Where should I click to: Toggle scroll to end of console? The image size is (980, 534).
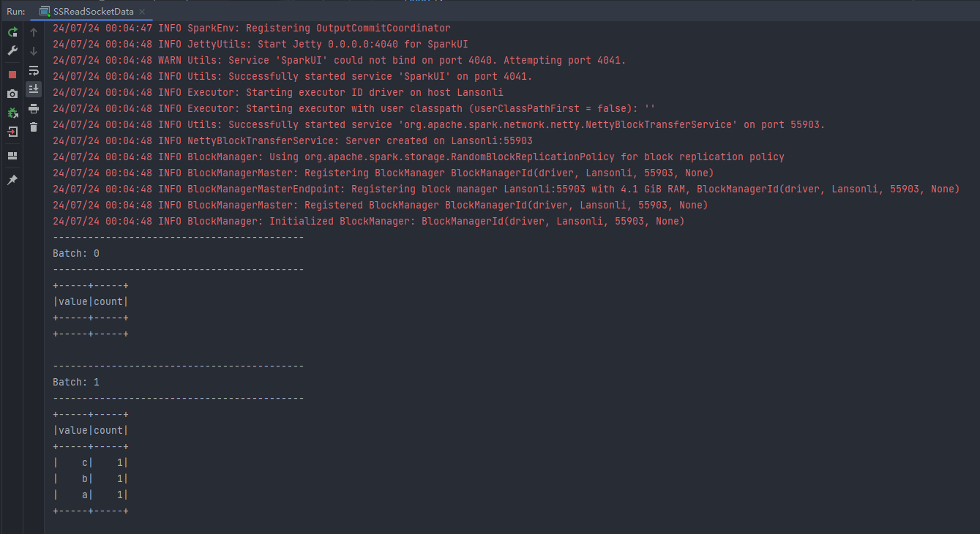[34, 89]
